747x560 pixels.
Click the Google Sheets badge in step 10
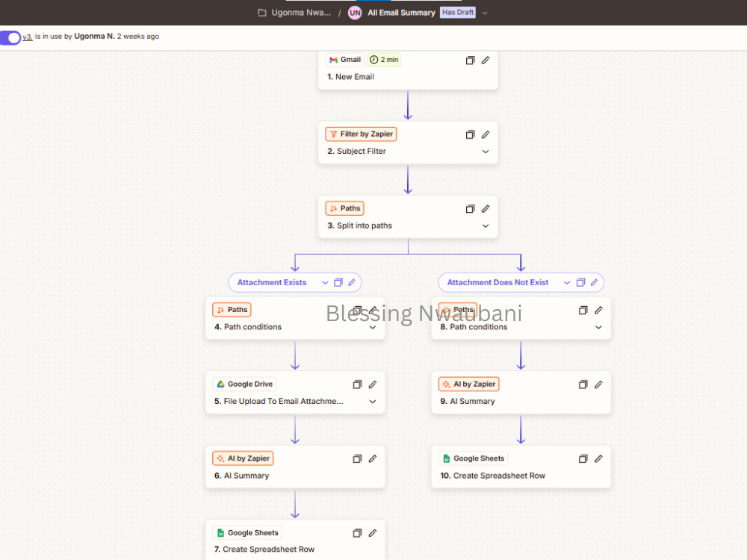[474, 458]
